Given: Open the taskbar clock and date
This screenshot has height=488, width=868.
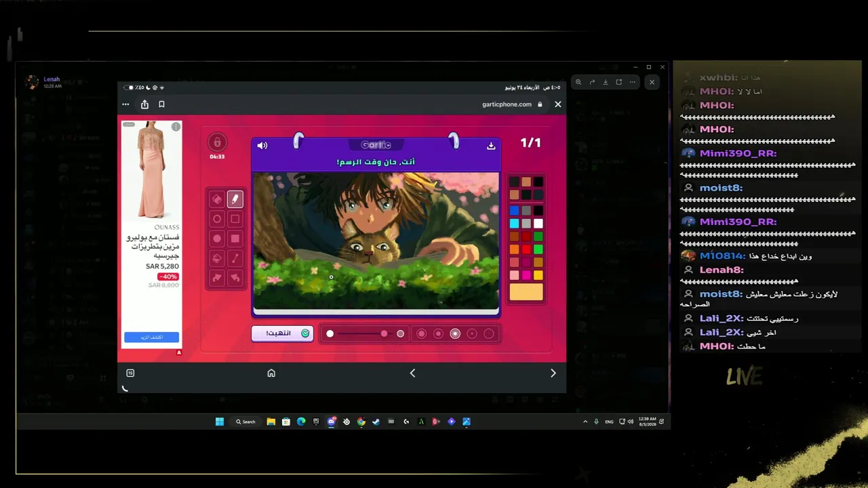Looking at the screenshot, I should click(x=648, y=422).
